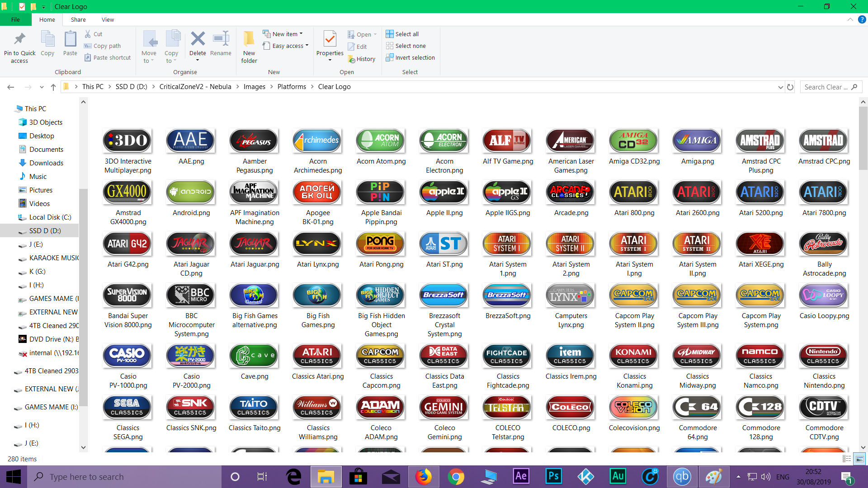The height and width of the screenshot is (488, 868).
Task: Refresh the folder view
Action: pyautogui.click(x=790, y=87)
